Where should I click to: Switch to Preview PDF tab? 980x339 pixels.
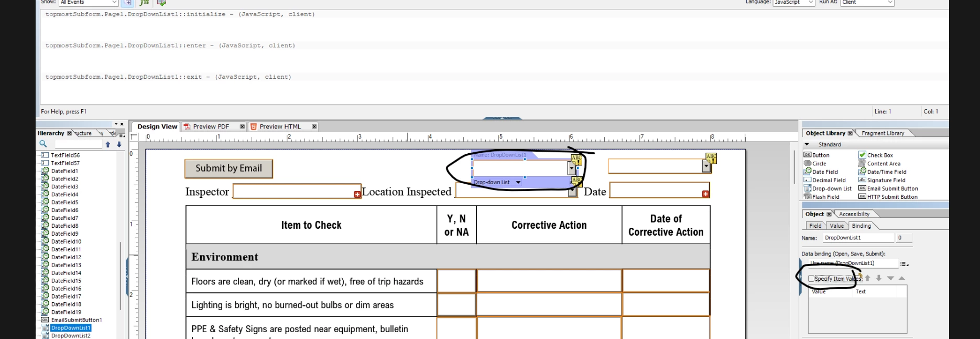point(211,126)
